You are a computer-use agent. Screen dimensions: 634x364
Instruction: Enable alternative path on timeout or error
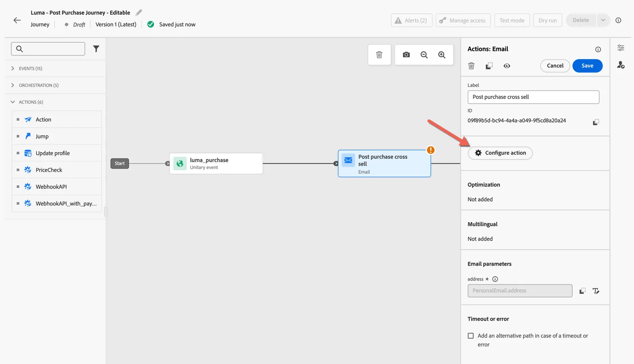[x=471, y=336]
